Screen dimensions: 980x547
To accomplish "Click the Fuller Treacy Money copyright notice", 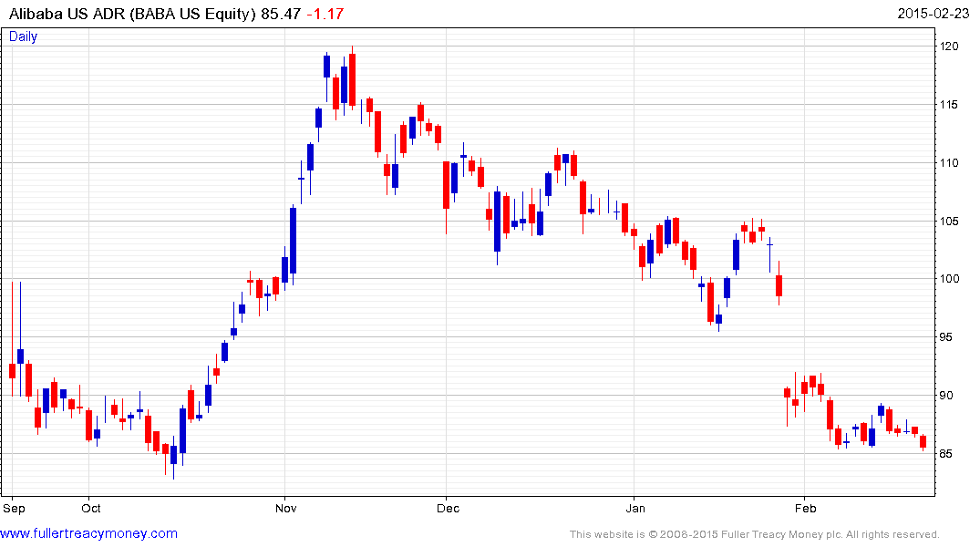I will (x=755, y=534).
